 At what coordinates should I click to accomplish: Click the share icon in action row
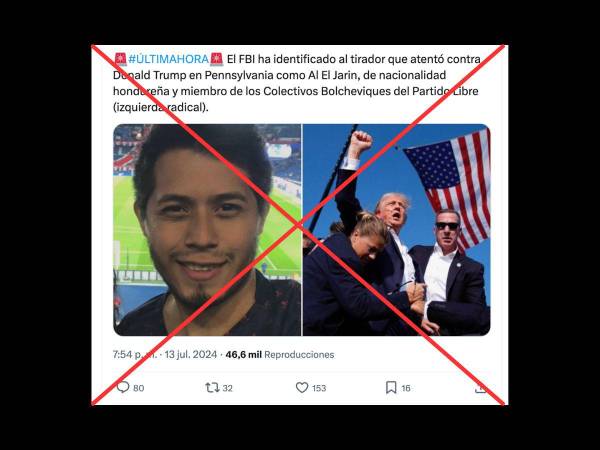click(x=481, y=388)
